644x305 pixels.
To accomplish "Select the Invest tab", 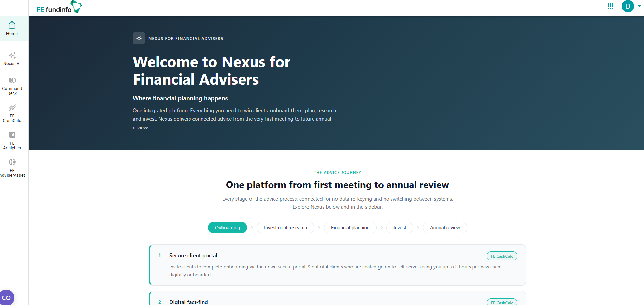I will coord(400,228).
